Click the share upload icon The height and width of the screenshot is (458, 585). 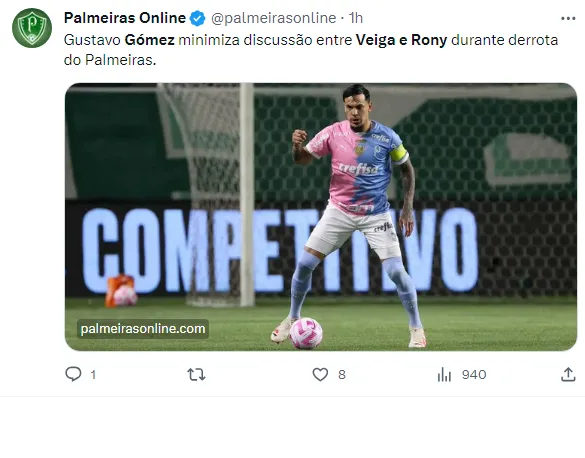(x=568, y=374)
